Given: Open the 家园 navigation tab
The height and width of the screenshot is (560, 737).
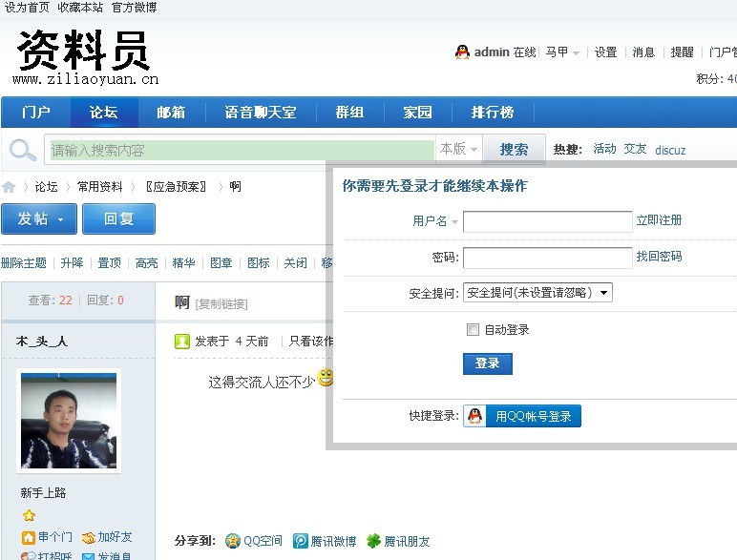Looking at the screenshot, I should click(x=417, y=113).
